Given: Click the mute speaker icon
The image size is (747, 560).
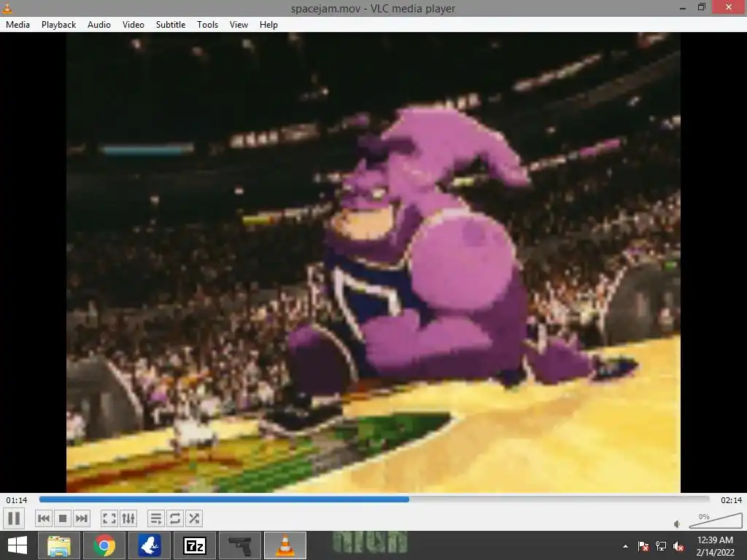Looking at the screenshot, I should [677, 524].
